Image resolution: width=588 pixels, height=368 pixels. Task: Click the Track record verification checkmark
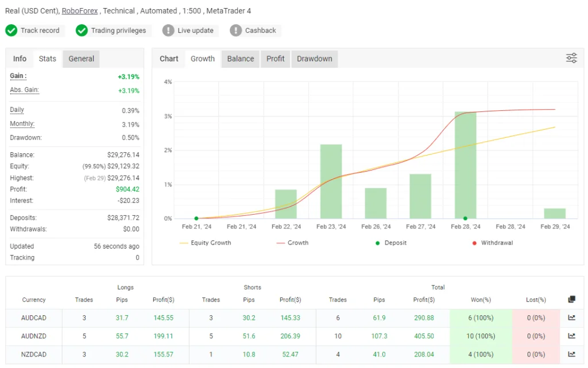pos(11,30)
